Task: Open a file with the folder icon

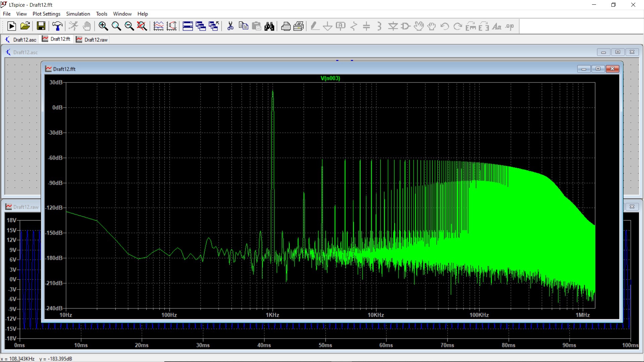Action: point(25,26)
